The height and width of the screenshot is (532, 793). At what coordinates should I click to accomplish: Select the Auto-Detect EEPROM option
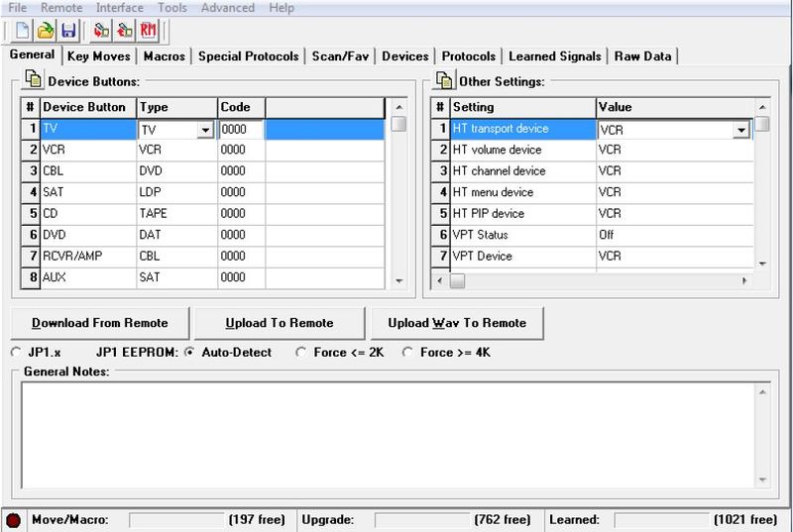point(190,352)
